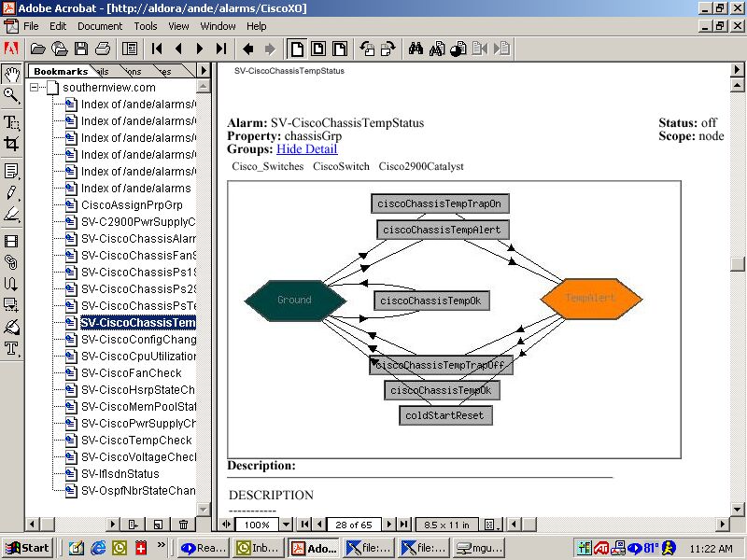Open the Document menu
The width and height of the screenshot is (747, 560).
click(100, 26)
